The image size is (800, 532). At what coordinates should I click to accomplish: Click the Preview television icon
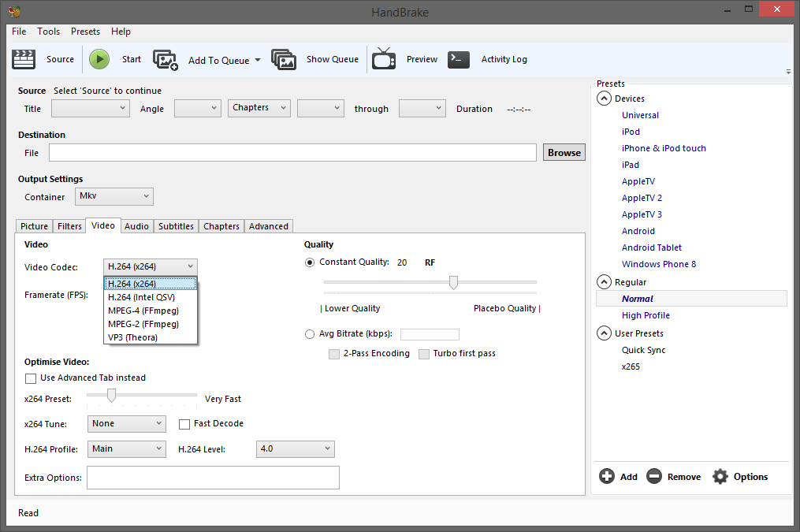[x=384, y=58]
